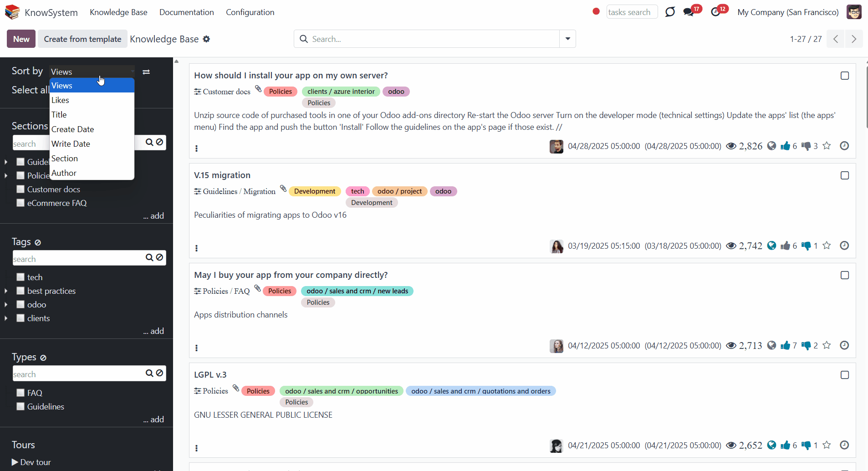868x471 pixels.
Task: Open the messages chat icon in header
Action: pyautogui.click(x=688, y=12)
